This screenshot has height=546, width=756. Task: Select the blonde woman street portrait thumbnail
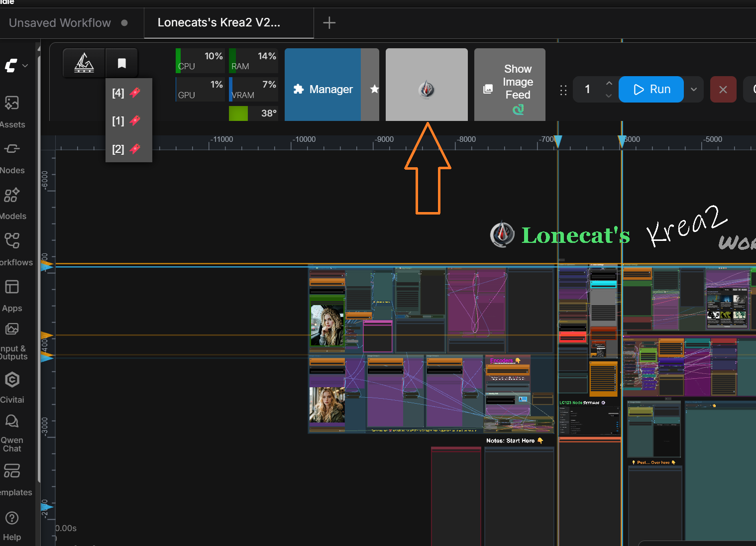tap(327, 405)
